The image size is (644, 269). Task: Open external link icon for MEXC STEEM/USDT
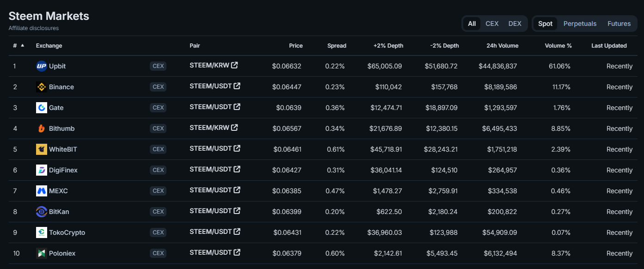click(237, 190)
